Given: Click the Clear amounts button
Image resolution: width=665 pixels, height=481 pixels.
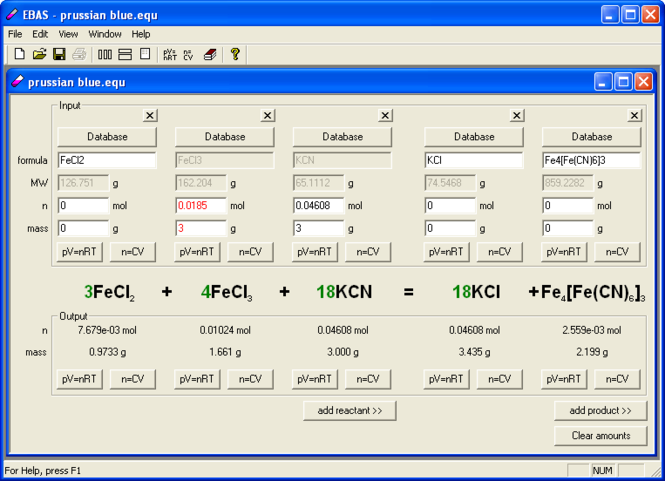Looking at the screenshot, I should (x=601, y=436).
